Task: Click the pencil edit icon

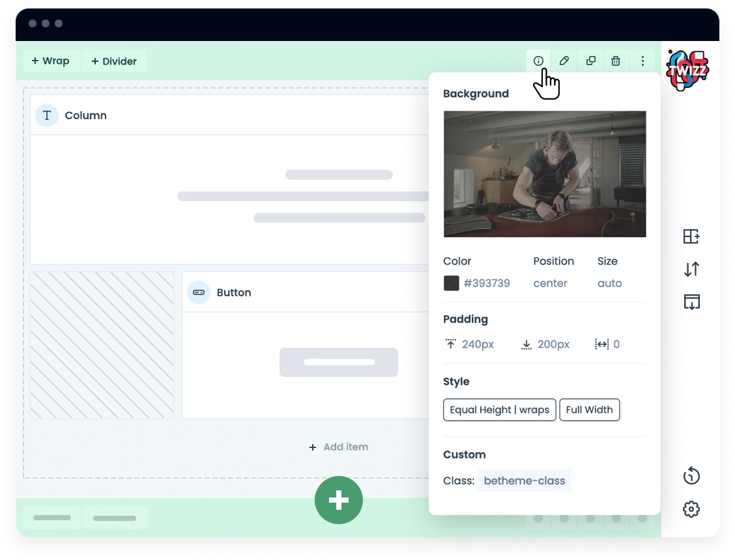Action: click(564, 61)
